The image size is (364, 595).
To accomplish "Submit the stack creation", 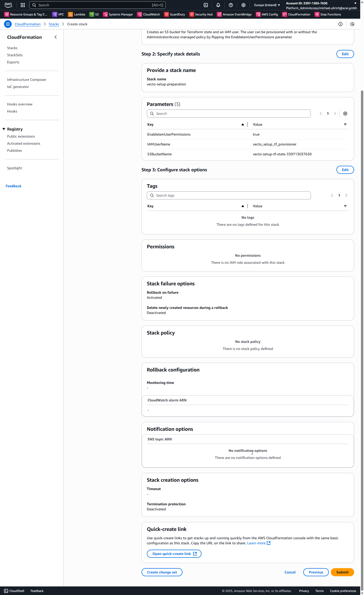I will coord(342,572).
